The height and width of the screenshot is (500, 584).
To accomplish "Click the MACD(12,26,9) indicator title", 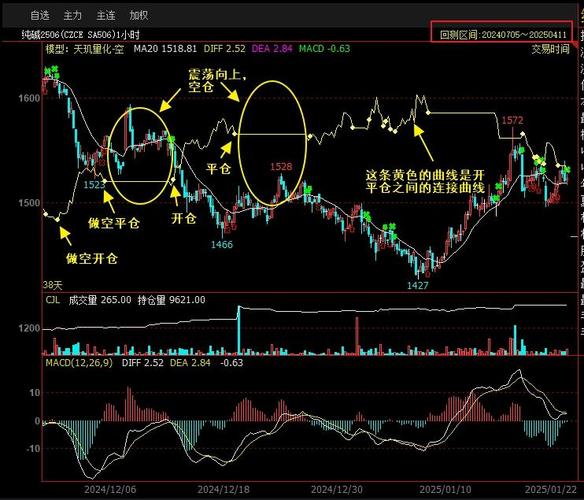I will coord(79,363).
